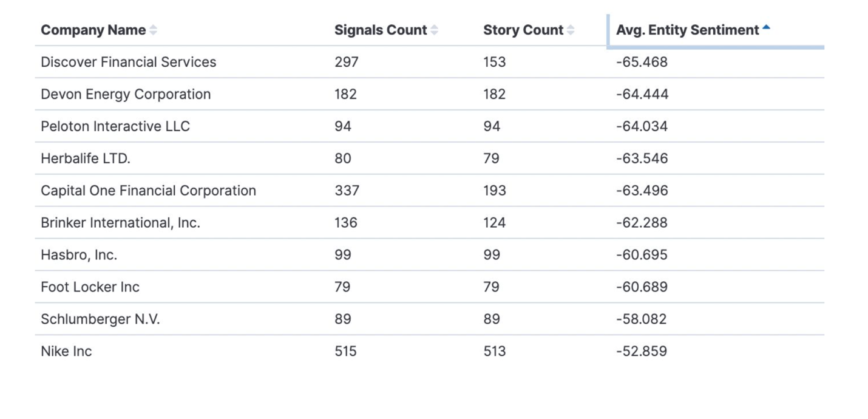Click the Hasbro, Inc. company cell
Image resolution: width=868 pixels, height=419 pixels.
tap(79, 255)
